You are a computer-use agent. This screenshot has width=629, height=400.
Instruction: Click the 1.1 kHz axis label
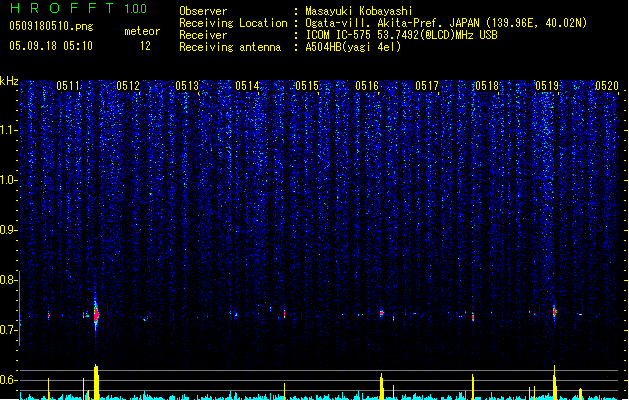pyautogui.click(x=8, y=130)
